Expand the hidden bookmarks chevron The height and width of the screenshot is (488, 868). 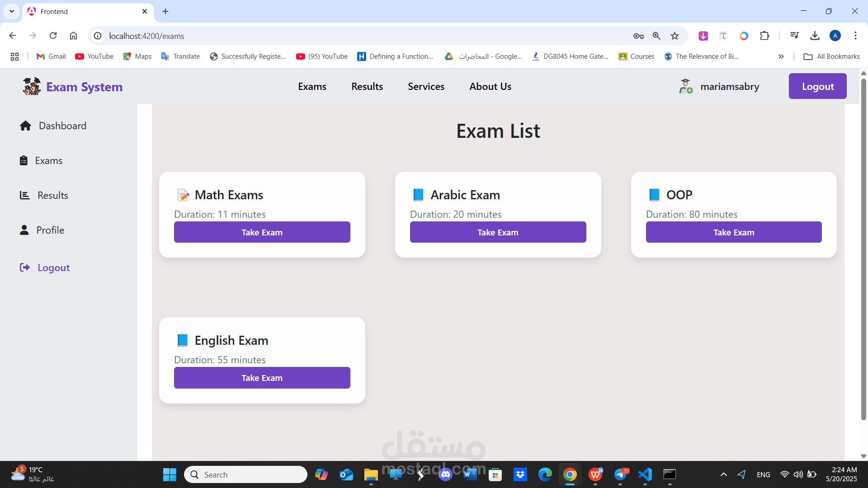(781, 56)
